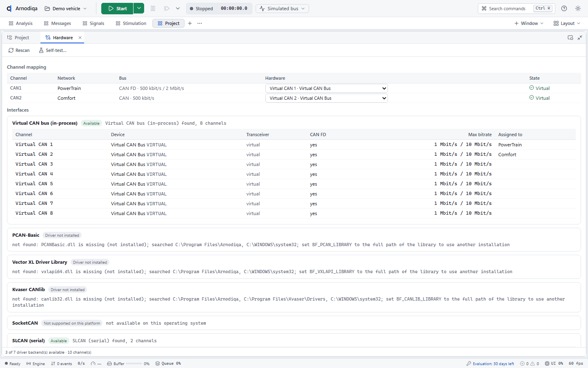Click the Virtual state icon for CAN2

[x=532, y=98]
